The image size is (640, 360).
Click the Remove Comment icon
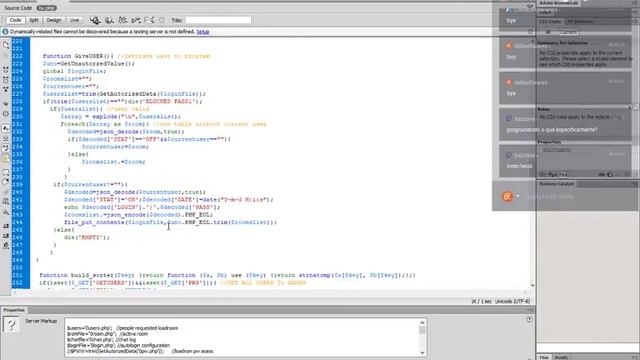tap(6, 182)
